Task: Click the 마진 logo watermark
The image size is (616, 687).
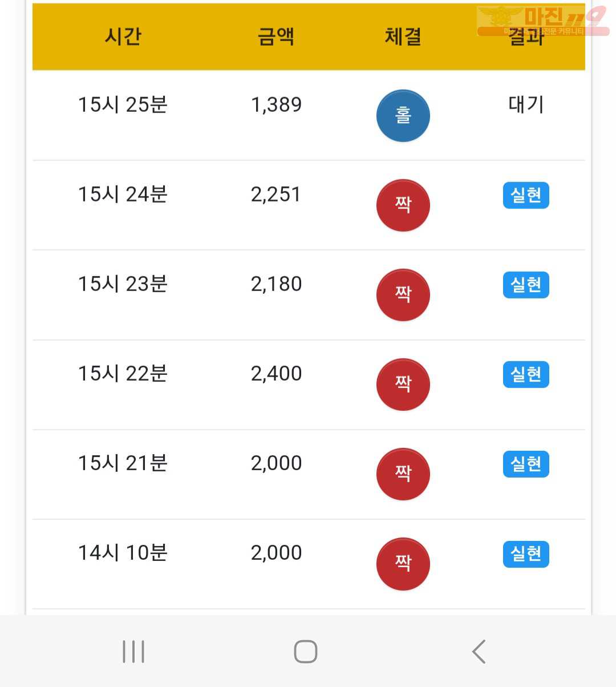Action: pos(543,21)
